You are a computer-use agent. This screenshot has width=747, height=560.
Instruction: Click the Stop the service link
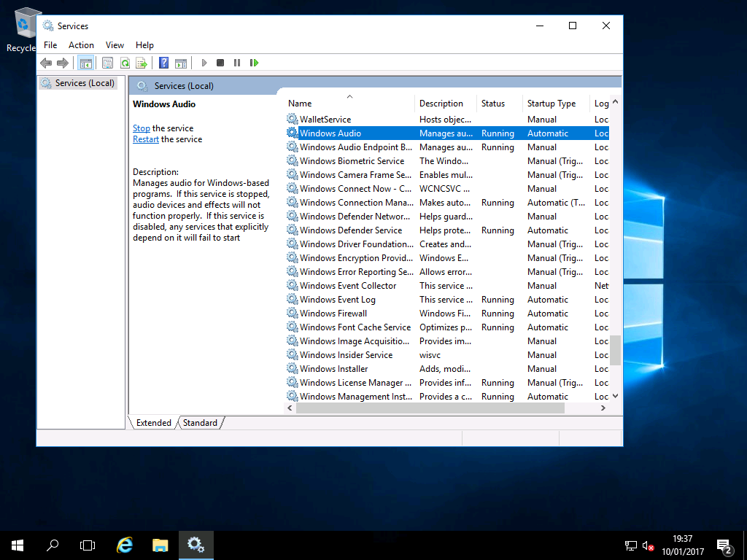141,128
